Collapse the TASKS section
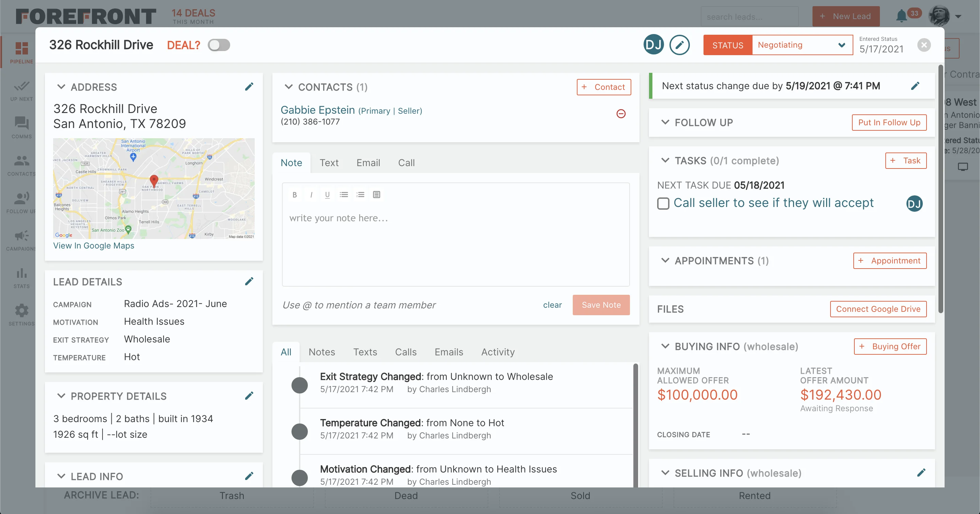The width and height of the screenshot is (980, 514). pyautogui.click(x=665, y=160)
